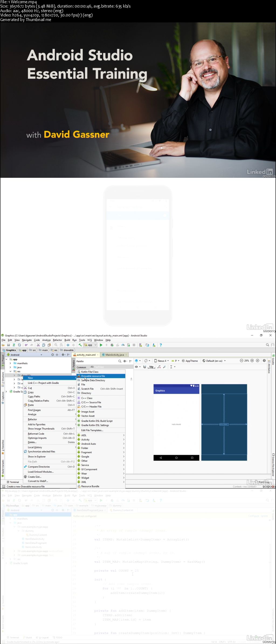Collapse the res folder tree node

10,372
